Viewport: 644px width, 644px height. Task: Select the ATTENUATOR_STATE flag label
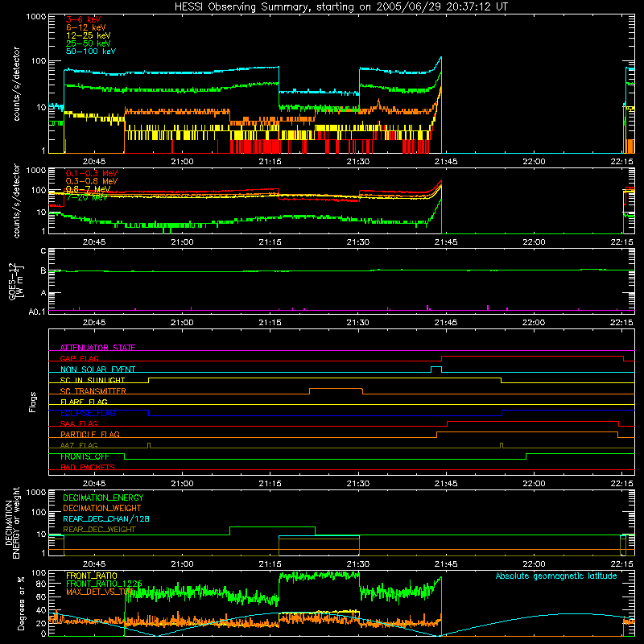(97, 348)
